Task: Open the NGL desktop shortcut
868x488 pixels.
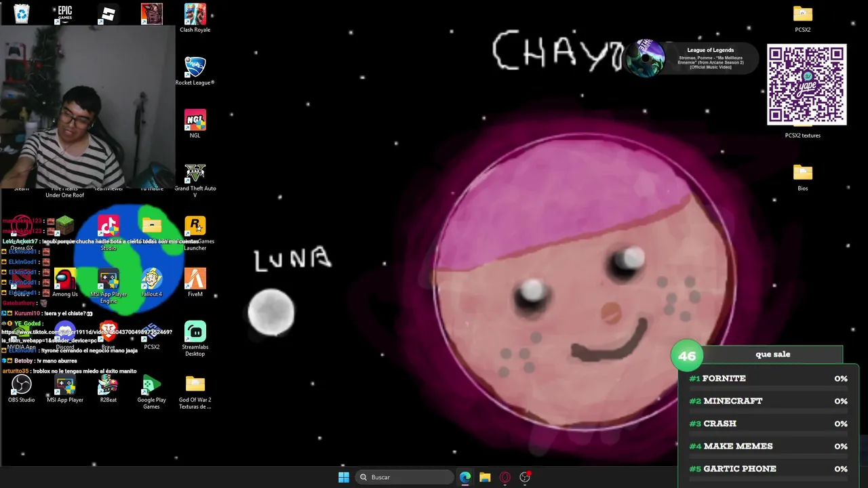Action: coord(195,124)
